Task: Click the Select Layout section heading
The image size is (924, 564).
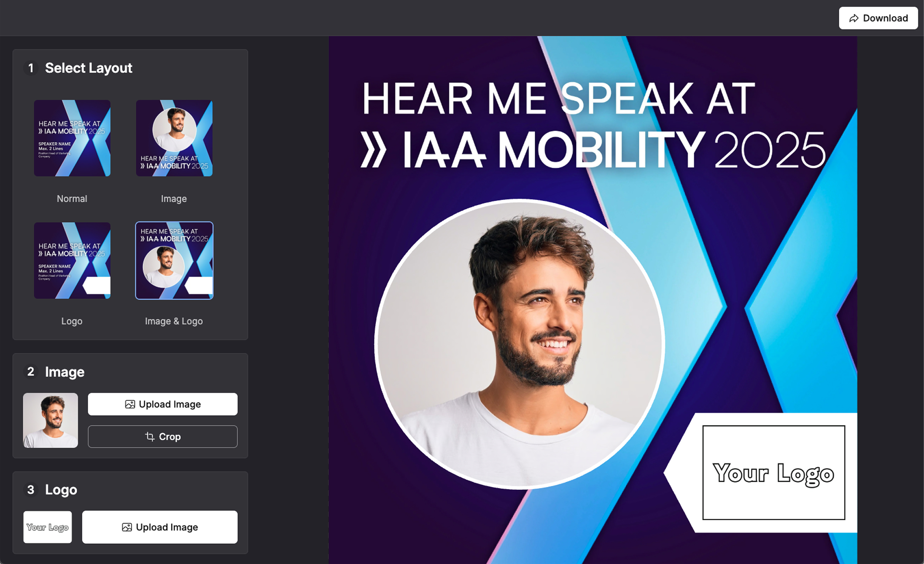Action: click(89, 68)
